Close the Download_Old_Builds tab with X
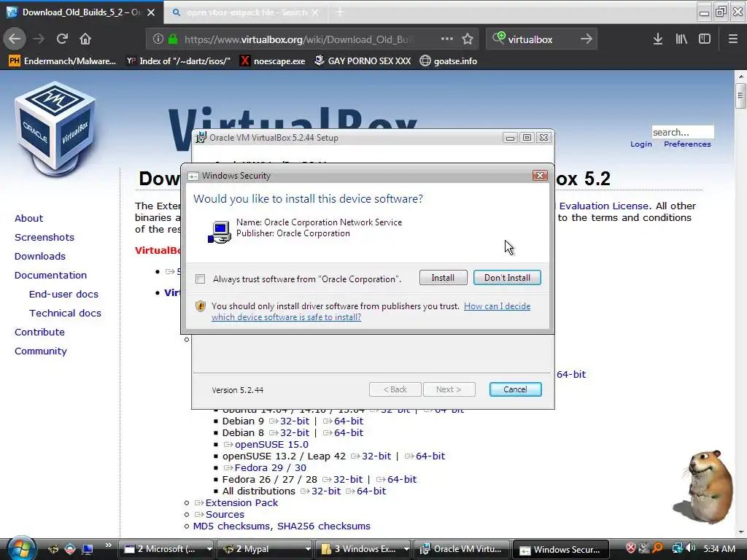Viewport: 747px width, 560px height. point(151,12)
